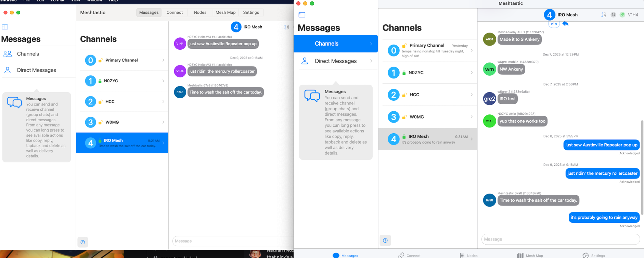Open the olive A001 sender avatar
Image resolution: width=644 pixels, height=258 pixels.
click(489, 39)
